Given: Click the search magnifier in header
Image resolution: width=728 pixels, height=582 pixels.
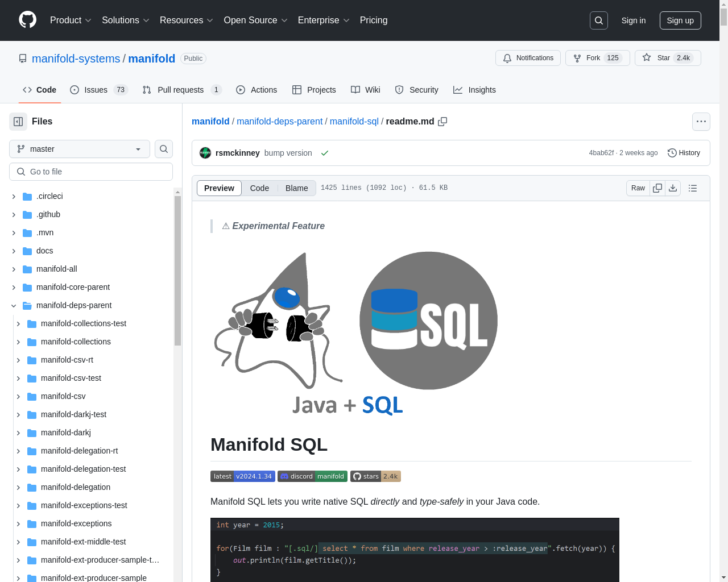Looking at the screenshot, I should [599, 20].
